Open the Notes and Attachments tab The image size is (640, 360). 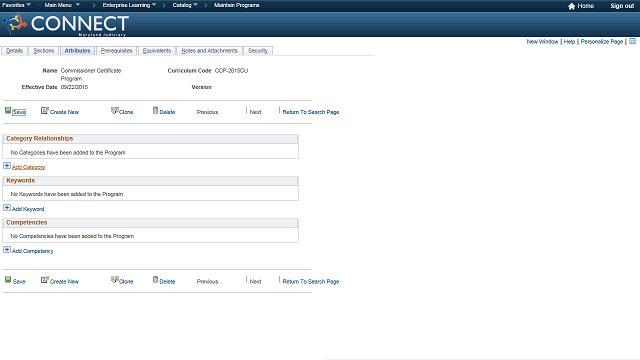point(209,51)
